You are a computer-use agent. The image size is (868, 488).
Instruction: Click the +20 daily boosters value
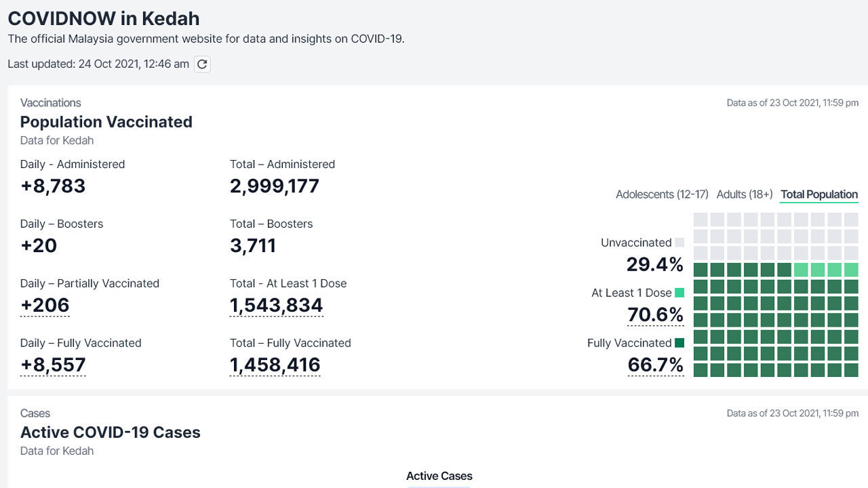tap(39, 246)
